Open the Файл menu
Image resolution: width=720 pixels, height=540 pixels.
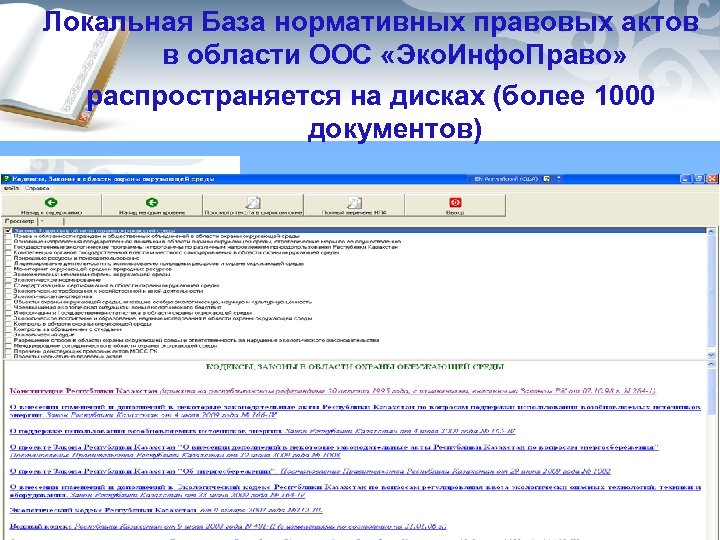(11, 188)
